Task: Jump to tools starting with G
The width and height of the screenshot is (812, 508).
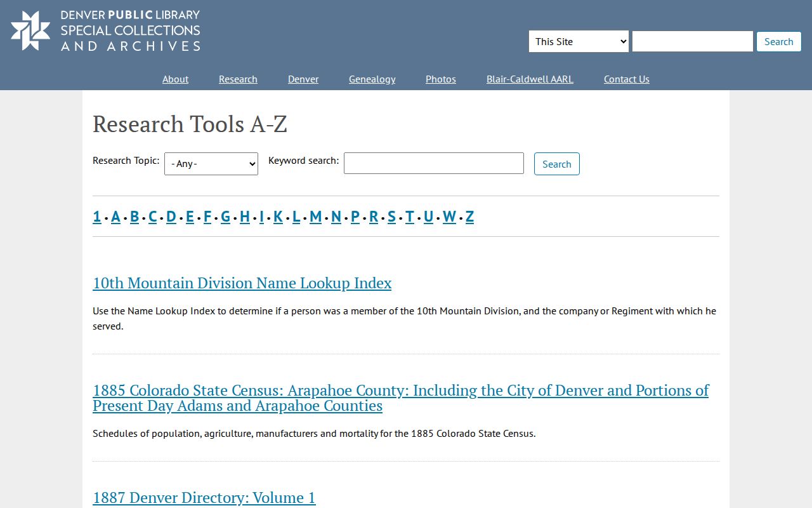Action: [x=226, y=217]
